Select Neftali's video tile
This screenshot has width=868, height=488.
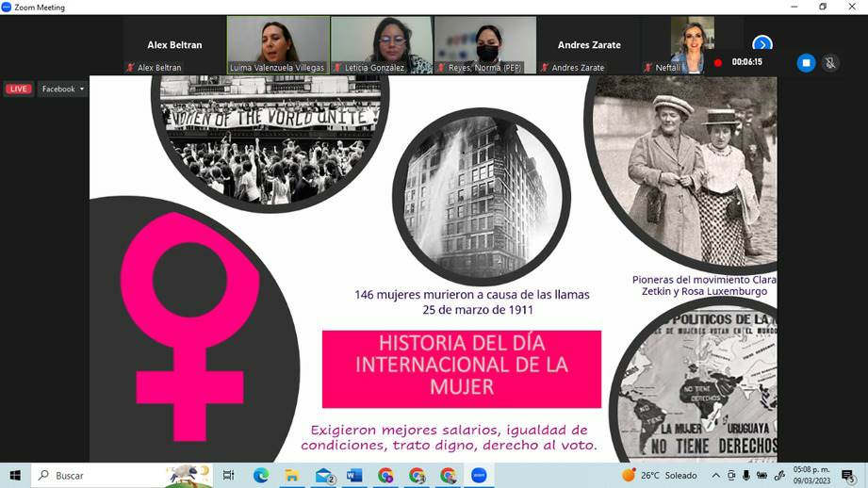click(x=692, y=45)
